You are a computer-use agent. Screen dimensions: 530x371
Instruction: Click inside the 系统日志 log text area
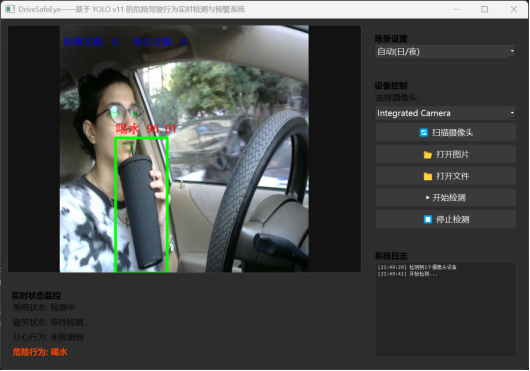[445, 310]
